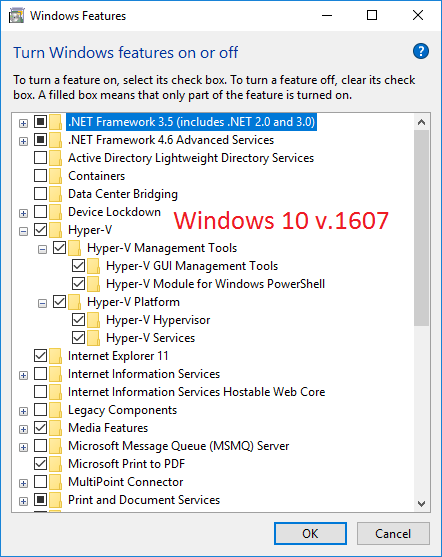Uncheck the Internet Explorer 11 checkbox
This screenshot has width=442, height=557.
click(x=41, y=356)
